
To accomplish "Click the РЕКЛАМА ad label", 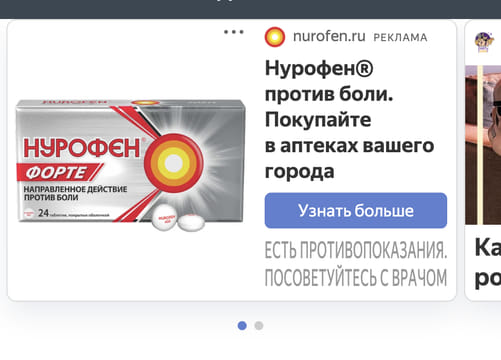I will [400, 37].
